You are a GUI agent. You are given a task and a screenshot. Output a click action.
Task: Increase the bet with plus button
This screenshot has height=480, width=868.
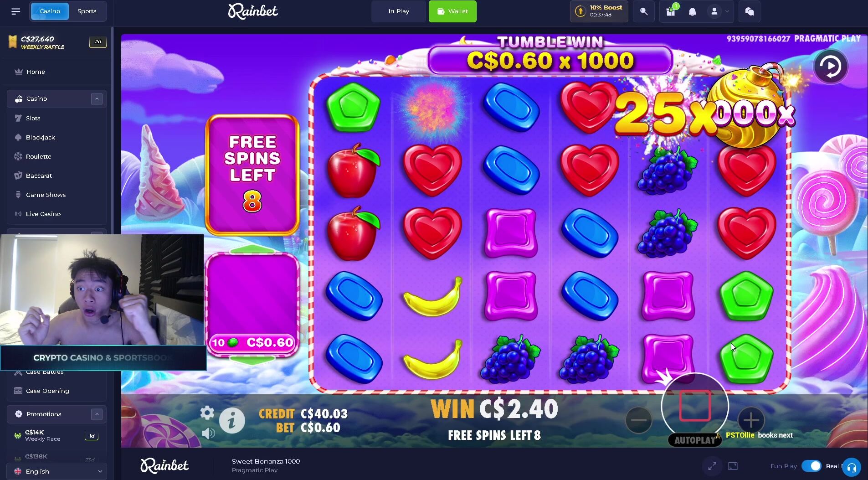point(751,420)
